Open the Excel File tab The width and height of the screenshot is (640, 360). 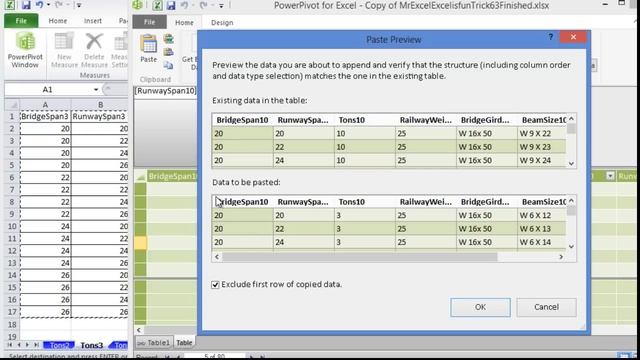21,21
